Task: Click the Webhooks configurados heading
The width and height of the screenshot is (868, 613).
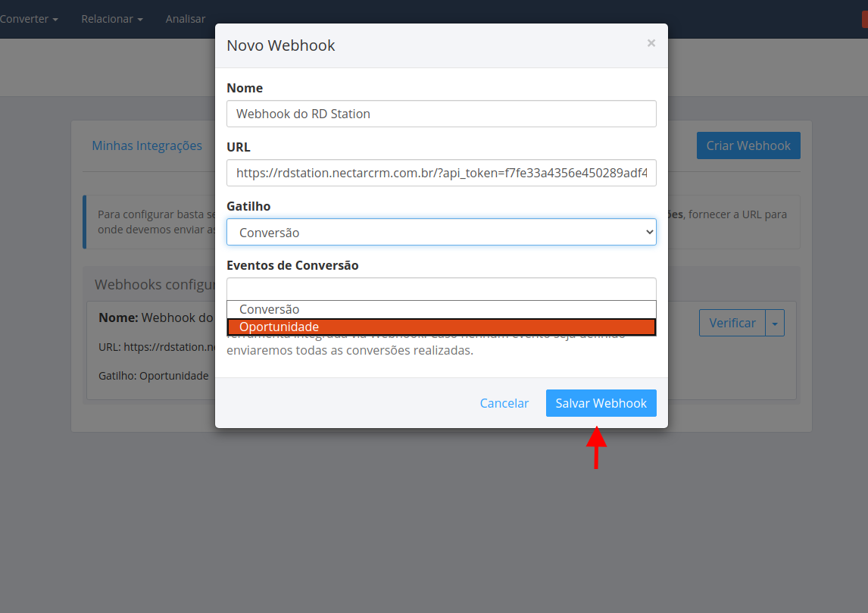Action: point(155,285)
